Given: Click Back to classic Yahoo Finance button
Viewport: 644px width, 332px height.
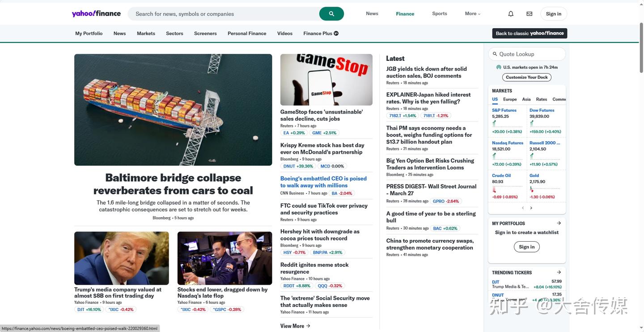Looking at the screenshot, I should 530,34.
